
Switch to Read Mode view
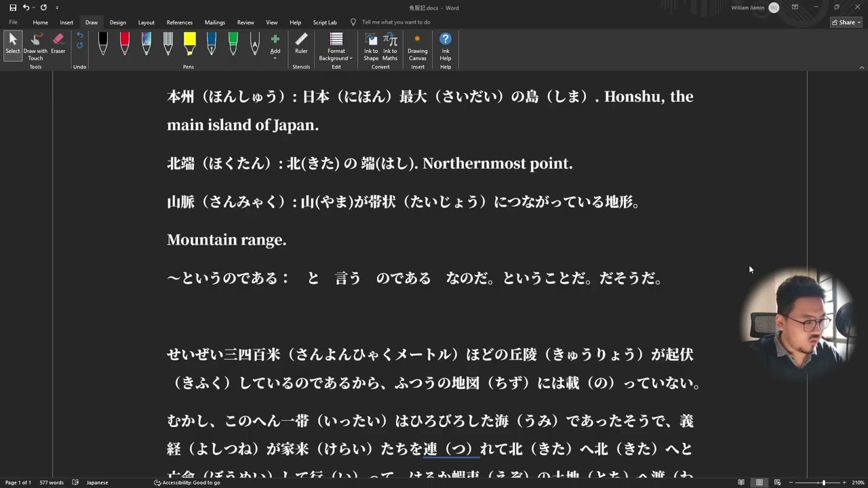point(741,483)
